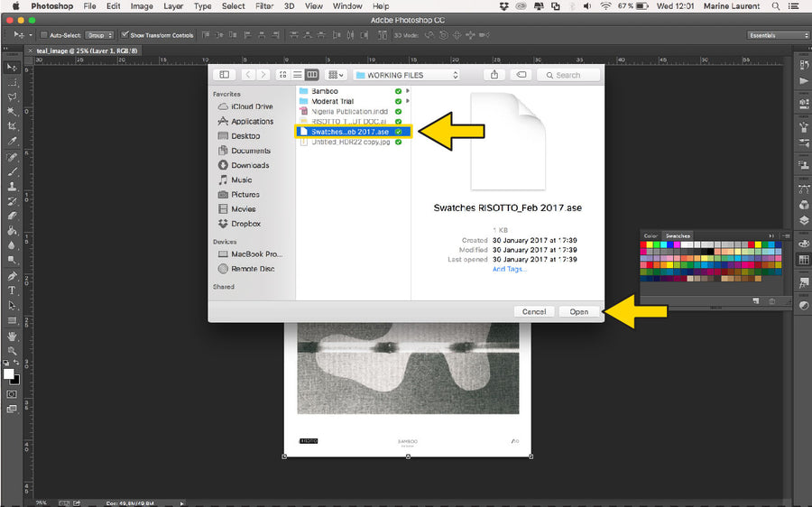Screen dimensions: 812x507
Task: Open the WORKING FILES folder dropdown
Action: (406, 75)
